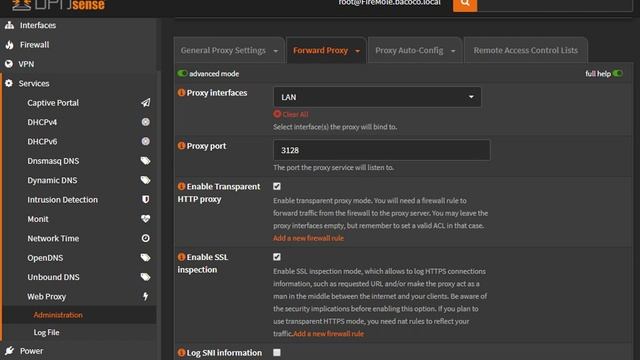The height and width of the screenshot is (360, 640).
Task: Click the Services gear icon
Action: click(x=9, y=83)
